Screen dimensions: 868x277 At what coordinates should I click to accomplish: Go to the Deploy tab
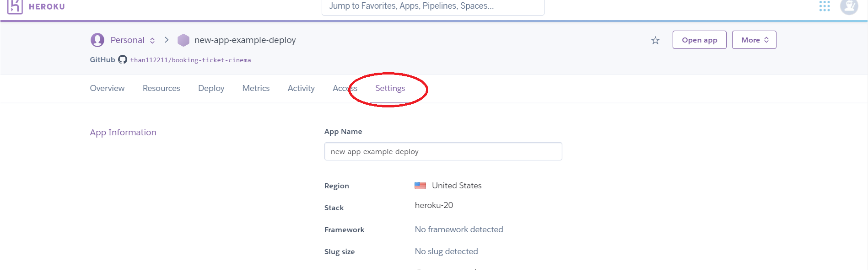tap(211, 88)
